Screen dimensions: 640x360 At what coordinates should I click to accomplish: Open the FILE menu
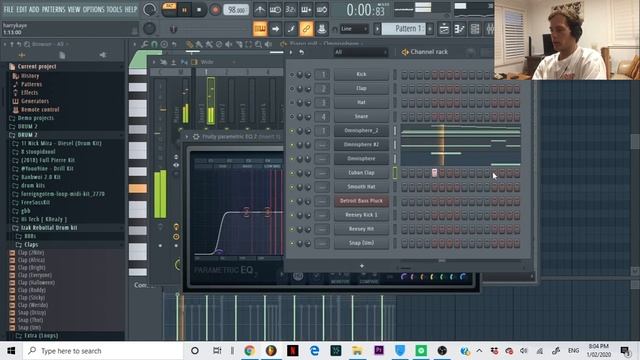(x=8, y=9)
